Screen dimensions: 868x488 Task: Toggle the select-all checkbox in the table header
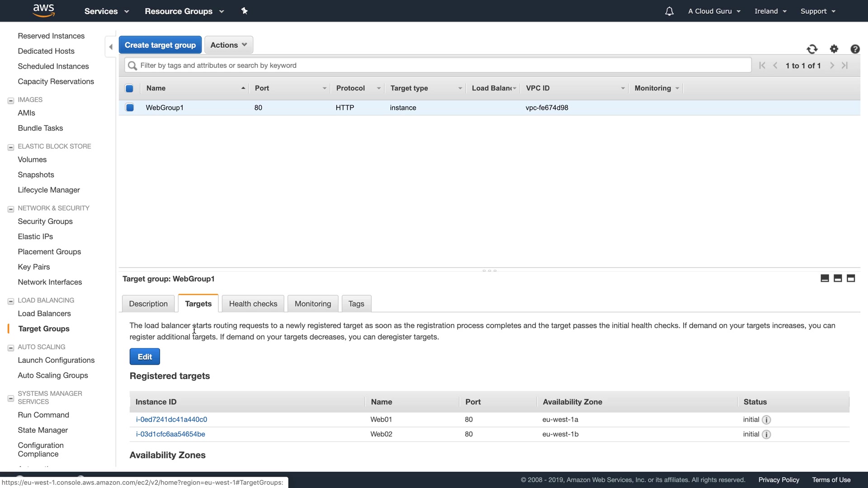pyautogui.click(x=129, y=89)
